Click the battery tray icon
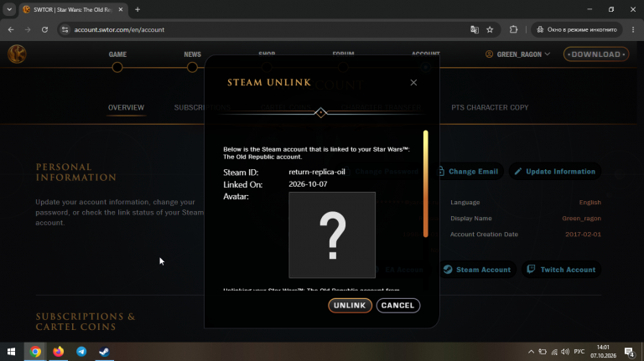 (543, 352)
